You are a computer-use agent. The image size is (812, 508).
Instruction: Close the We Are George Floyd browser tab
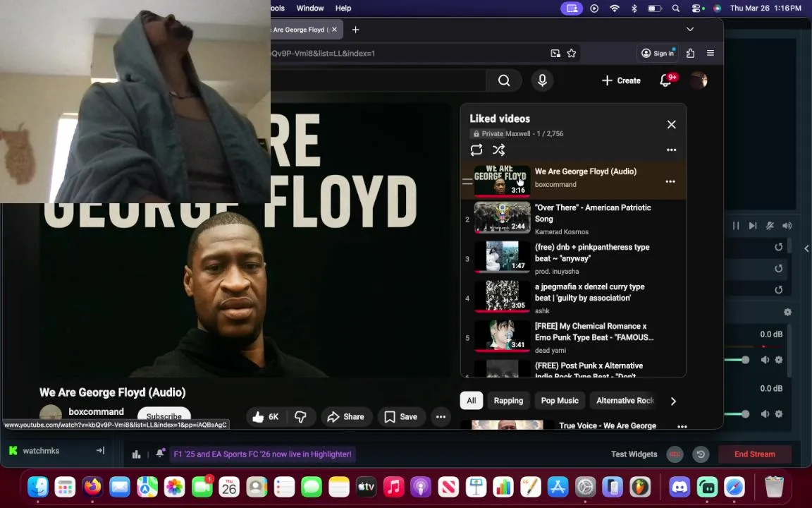[x=334, y=30]
